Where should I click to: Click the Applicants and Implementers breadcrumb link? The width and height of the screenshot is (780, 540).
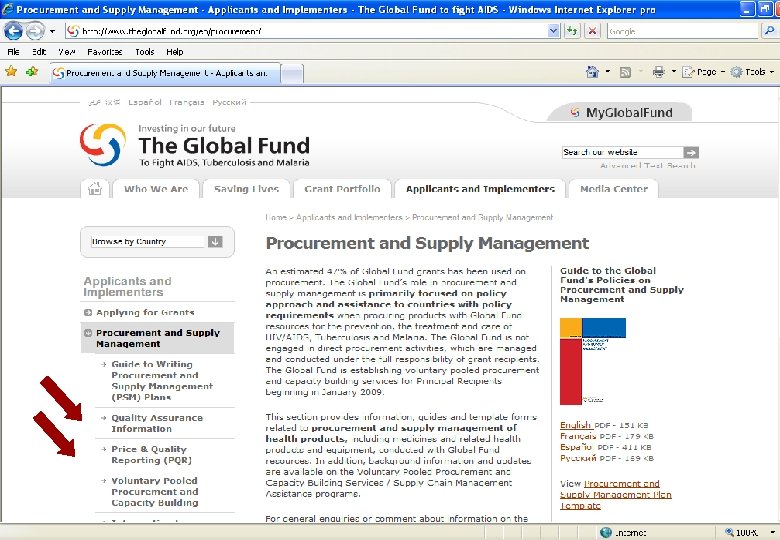[x=349, y=217]
